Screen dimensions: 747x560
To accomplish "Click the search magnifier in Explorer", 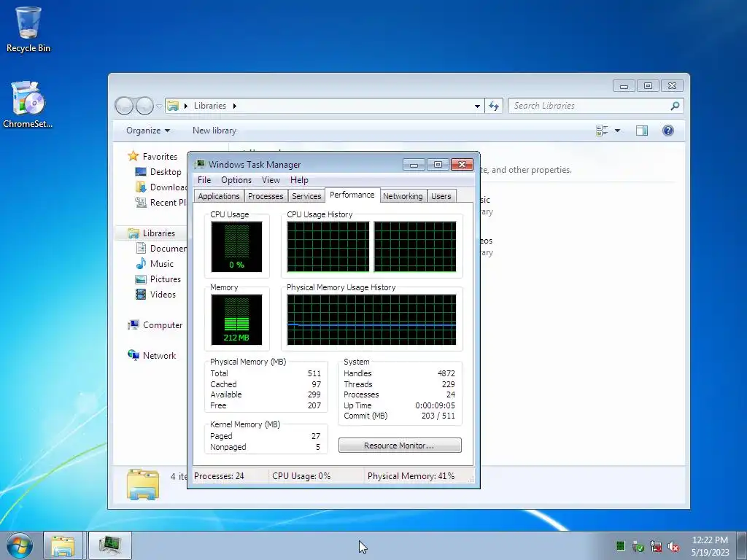I will coord(675,106).
